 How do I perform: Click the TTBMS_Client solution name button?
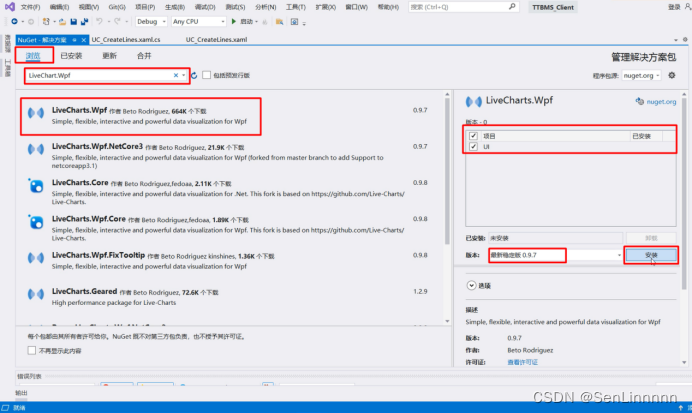[x=553, y=7]
